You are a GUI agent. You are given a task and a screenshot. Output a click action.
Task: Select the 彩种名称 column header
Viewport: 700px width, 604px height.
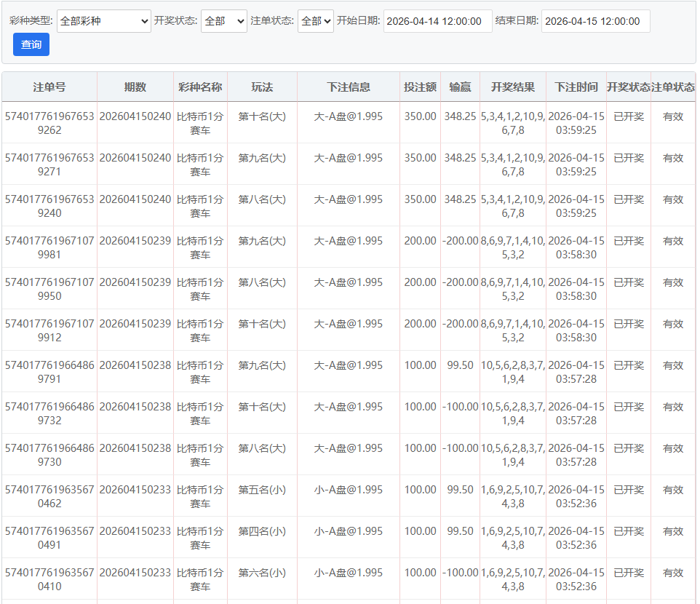click(200, 87)
